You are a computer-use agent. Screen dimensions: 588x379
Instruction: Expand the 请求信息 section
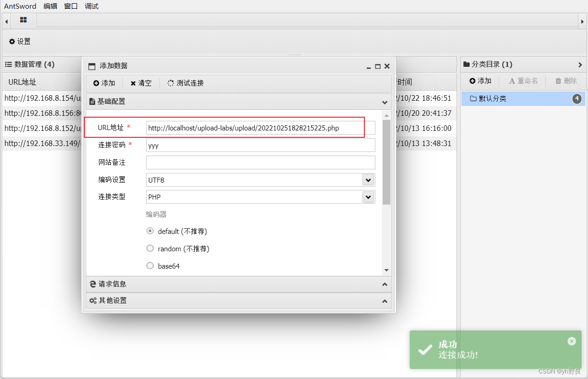coord(385,284)
